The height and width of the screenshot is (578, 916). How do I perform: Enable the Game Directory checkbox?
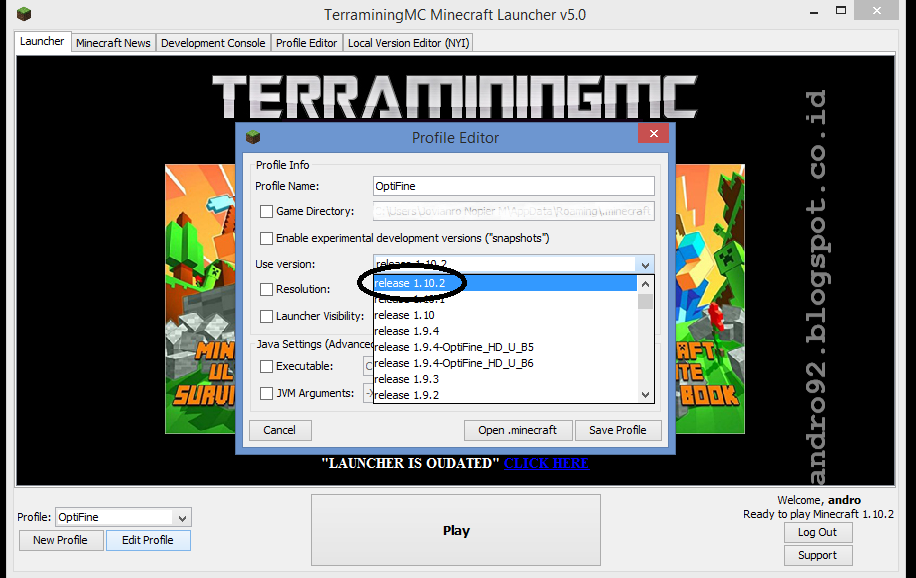point(266,211)
